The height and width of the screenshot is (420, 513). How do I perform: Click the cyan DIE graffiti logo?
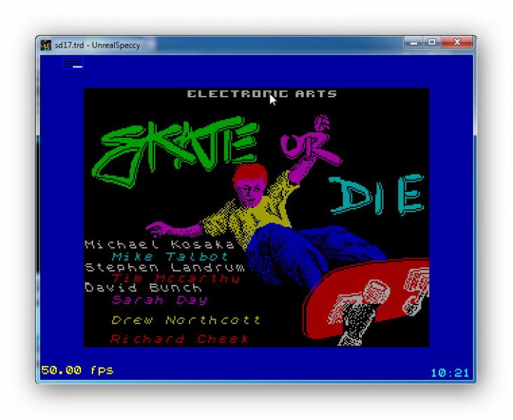tap(378, 196)
